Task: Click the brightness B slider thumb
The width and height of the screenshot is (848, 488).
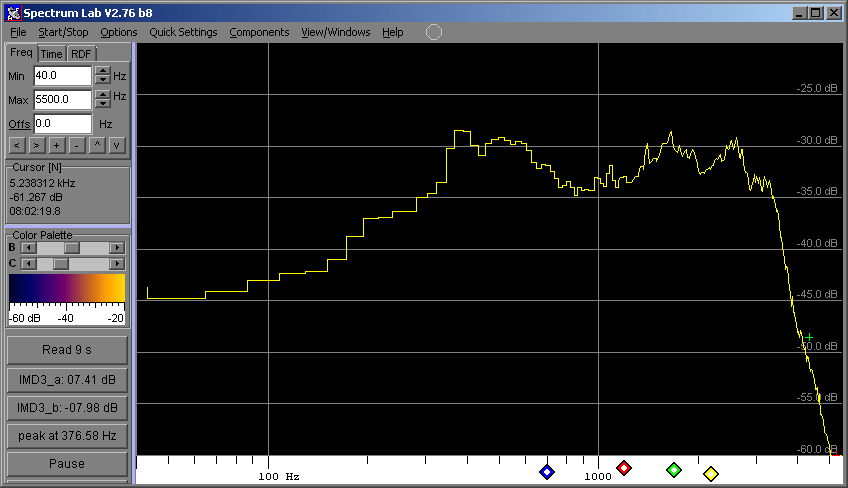Action: 71,247
